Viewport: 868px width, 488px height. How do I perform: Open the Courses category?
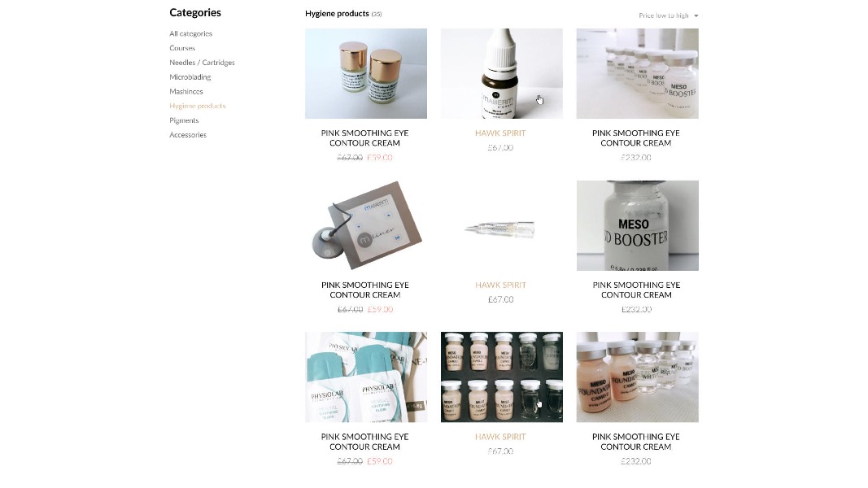[182, 48]
